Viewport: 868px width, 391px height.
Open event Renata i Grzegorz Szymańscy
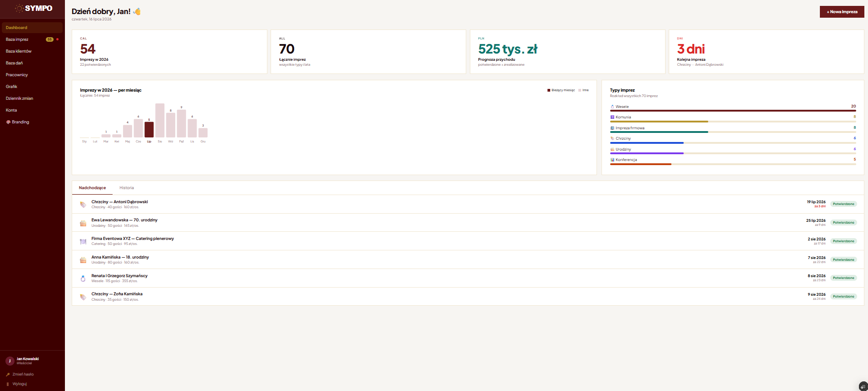tap(468, 278)
